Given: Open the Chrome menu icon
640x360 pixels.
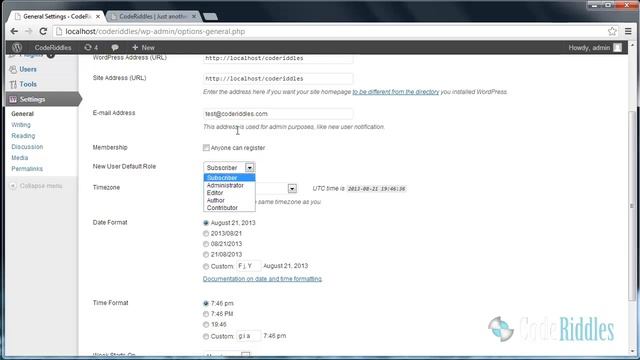Looking at the screenshot, I should point(628,31).
